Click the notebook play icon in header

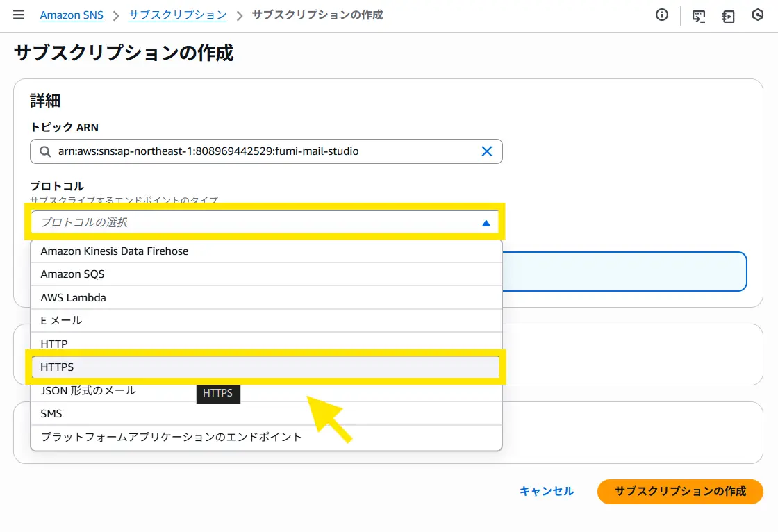tap(728, 16)
